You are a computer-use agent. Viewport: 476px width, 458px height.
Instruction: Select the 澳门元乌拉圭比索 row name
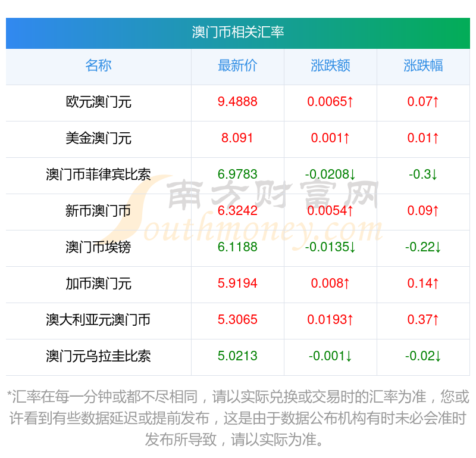click(98, 356)
